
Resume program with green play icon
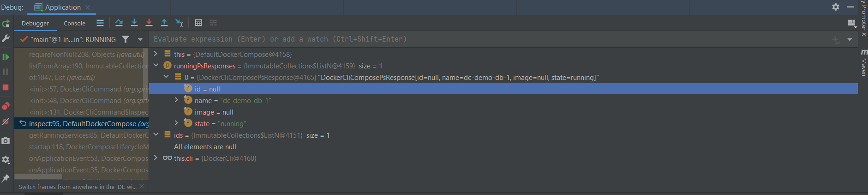click(x=6, y=57)
